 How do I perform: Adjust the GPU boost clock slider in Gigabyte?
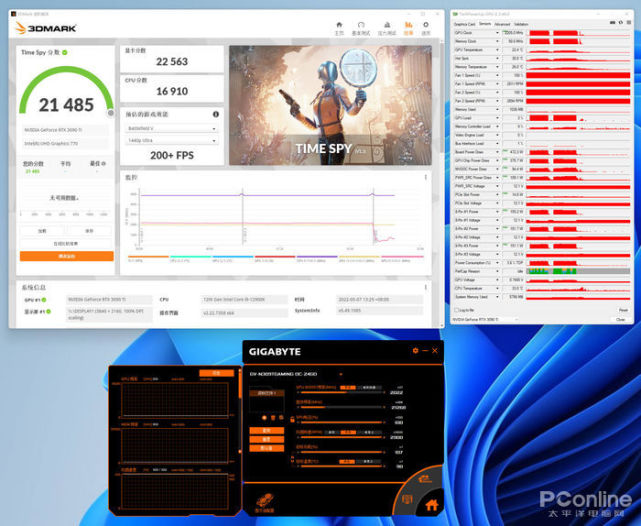pyautogui.click(x=340, y=393)
